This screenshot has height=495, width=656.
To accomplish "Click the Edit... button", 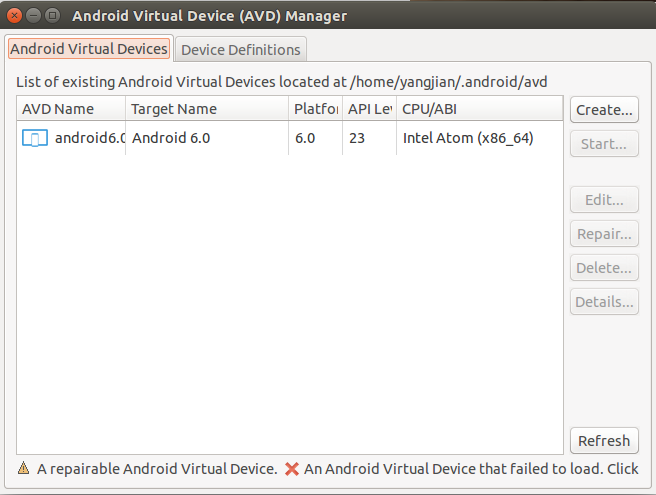I will (604, 200).
